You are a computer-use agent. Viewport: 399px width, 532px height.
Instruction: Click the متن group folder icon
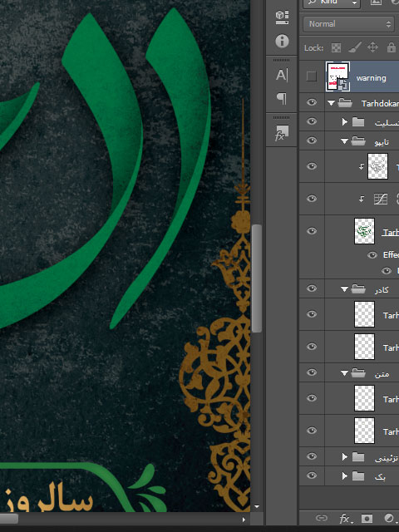358,373
